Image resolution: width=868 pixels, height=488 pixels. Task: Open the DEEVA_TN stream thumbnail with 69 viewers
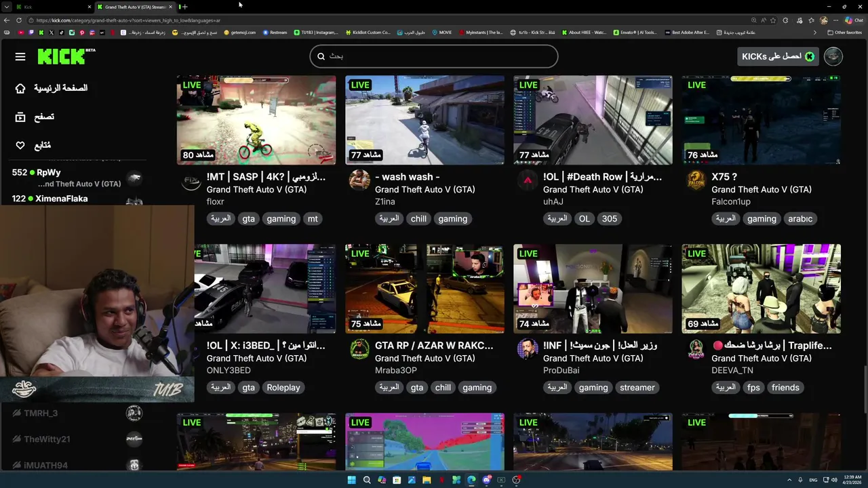[762, 289]
